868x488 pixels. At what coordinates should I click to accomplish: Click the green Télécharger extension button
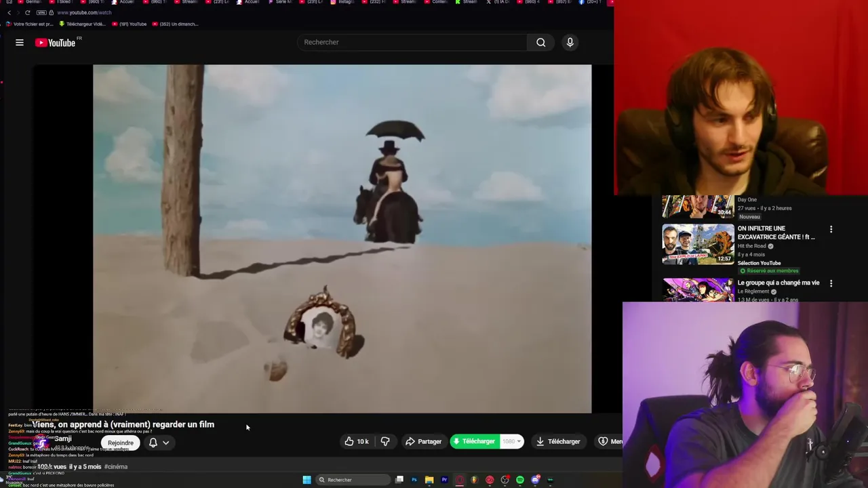coord(474,441)
